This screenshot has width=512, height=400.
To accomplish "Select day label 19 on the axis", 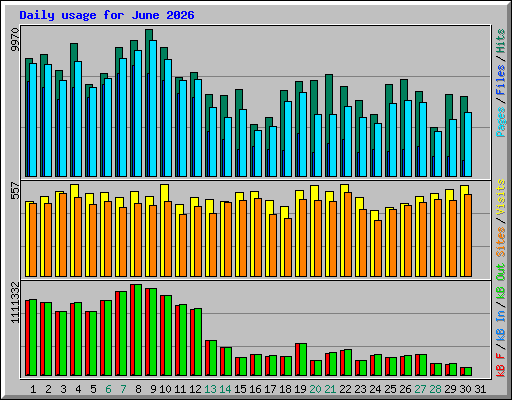I will click(x=300, y=389).
